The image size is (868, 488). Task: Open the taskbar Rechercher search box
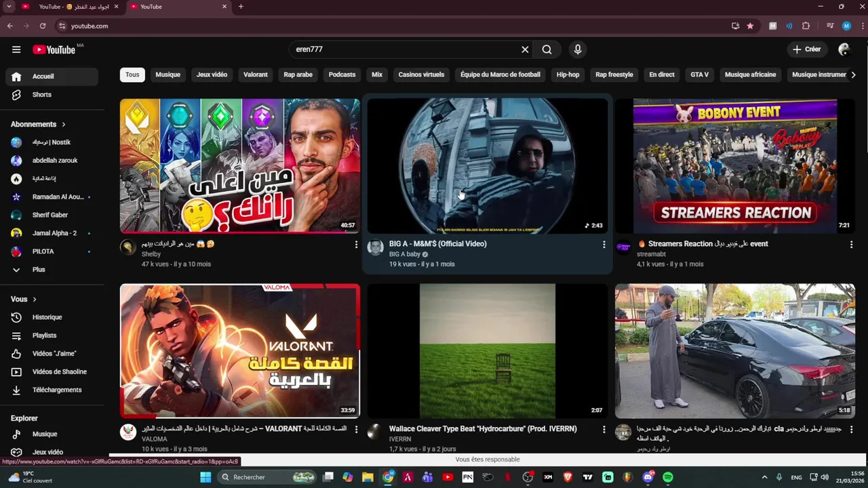click(267, 477)
